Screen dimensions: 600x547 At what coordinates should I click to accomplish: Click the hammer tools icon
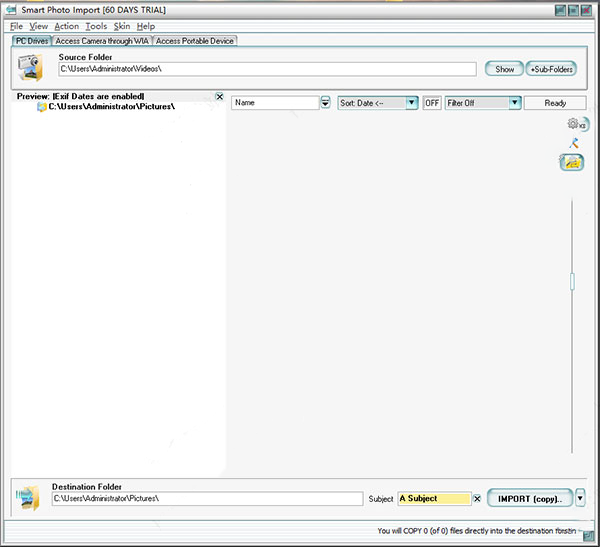tap(574, 143)
